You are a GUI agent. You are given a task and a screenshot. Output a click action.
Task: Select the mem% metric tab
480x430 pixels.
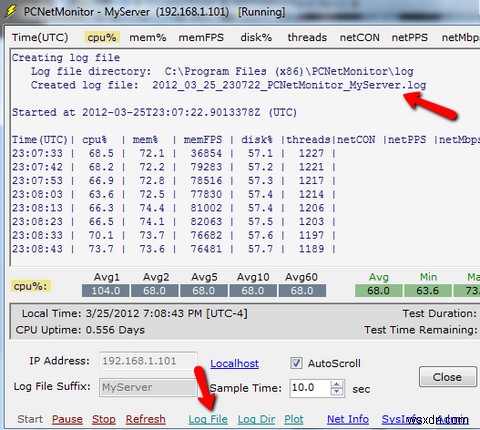[x=148, y=37]
